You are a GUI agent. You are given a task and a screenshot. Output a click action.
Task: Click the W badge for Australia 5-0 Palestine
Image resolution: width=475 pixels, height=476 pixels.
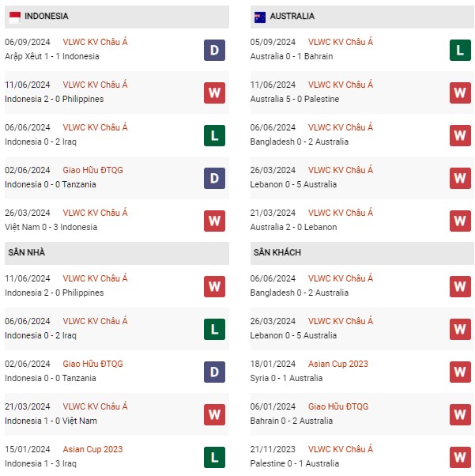pyautogui.click(x=460, y=93)
